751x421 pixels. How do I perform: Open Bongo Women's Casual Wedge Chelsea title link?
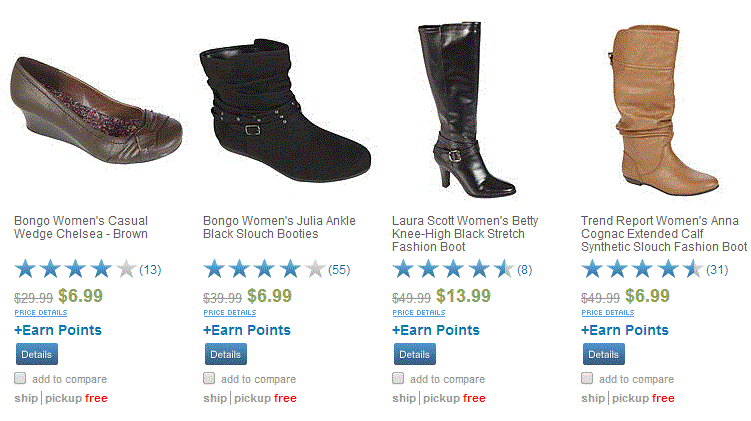[x=80, y=227]
